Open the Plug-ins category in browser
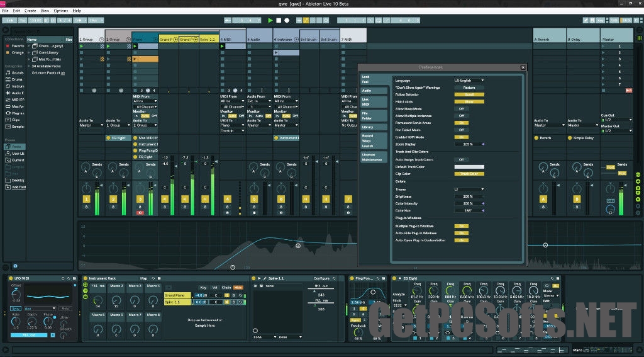 [x=15, y=113]
